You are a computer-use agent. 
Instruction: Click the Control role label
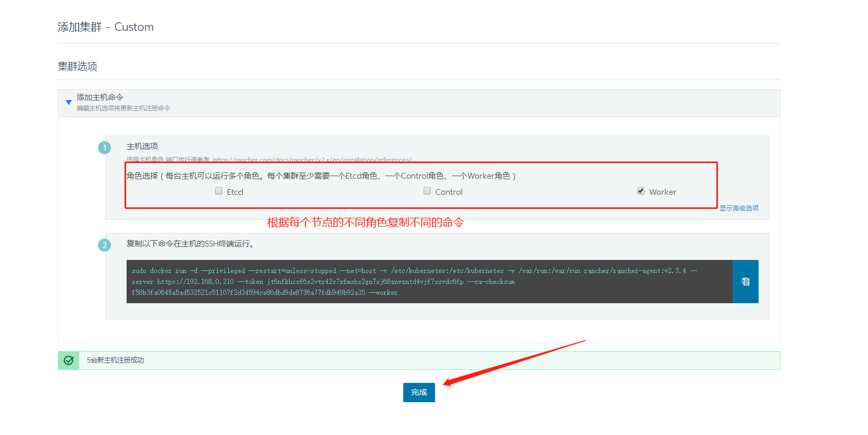(449, 192)
